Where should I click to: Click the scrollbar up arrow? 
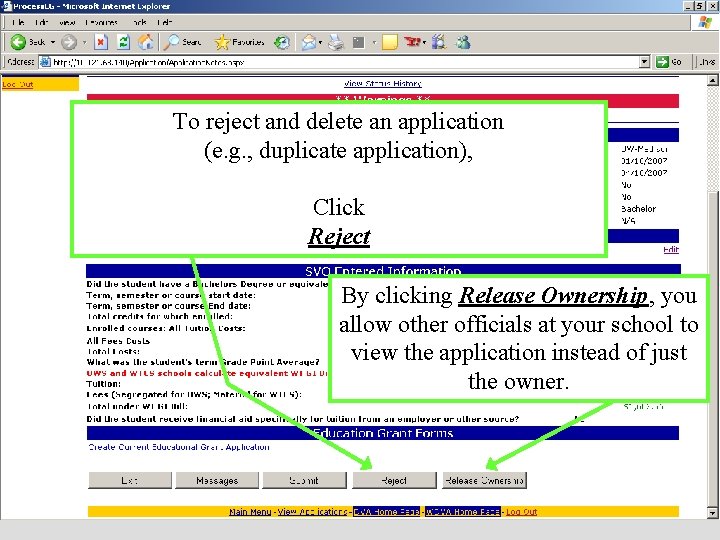(712, 80)
